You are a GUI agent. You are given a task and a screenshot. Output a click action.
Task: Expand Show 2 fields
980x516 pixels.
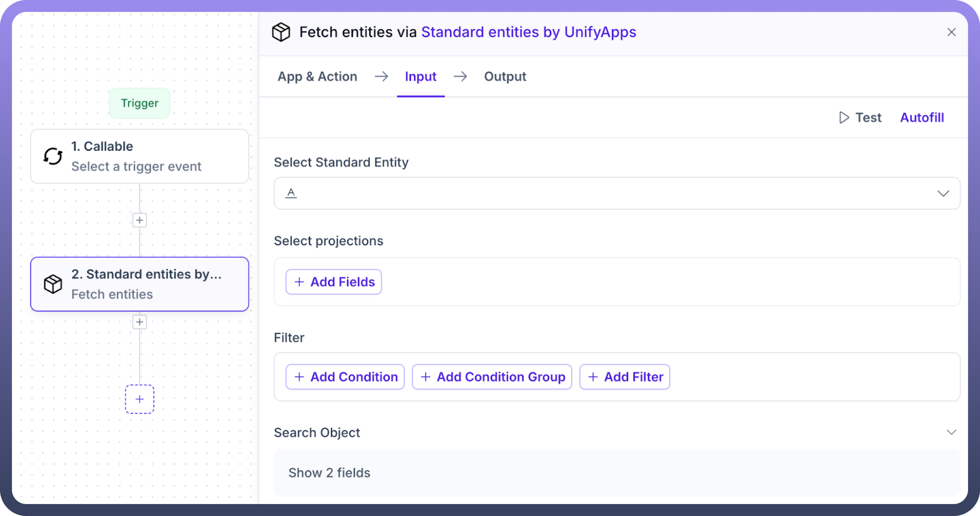pos(329,473)
